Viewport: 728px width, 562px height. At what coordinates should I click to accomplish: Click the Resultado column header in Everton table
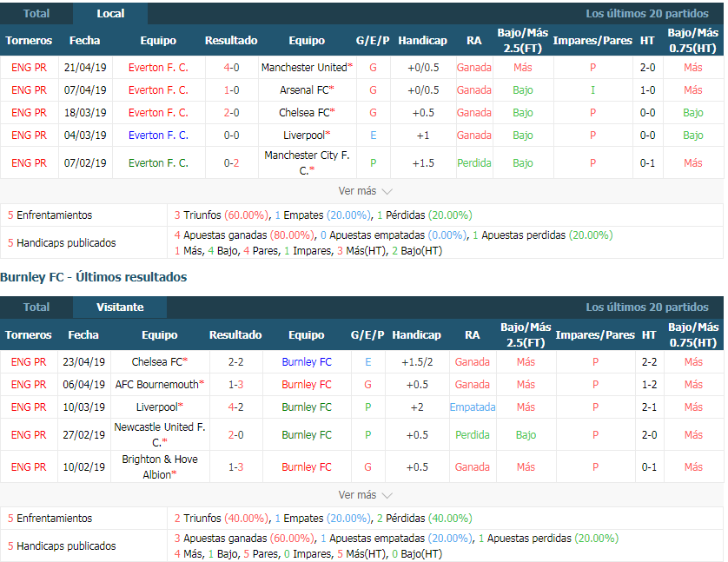(x=231, y=40)
